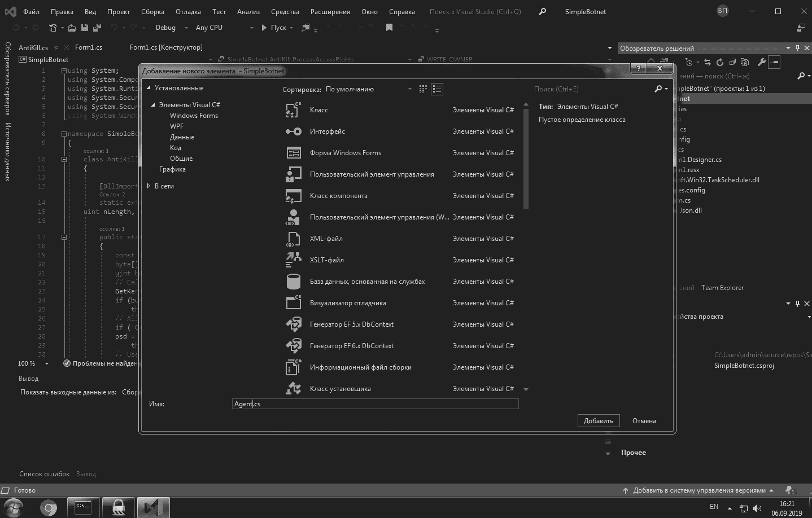Open the dialog help question-mark button
Image resolution: width=812 pixels, height=518 pixels.
[638, 68]
